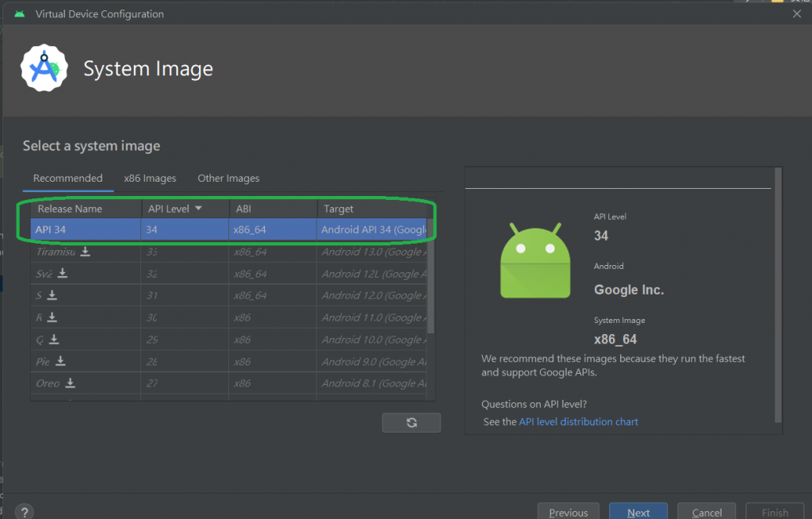This screenshot has width=812, height=519.
Task: Download the Oreo system image
Action: click(x=70, y=383)
